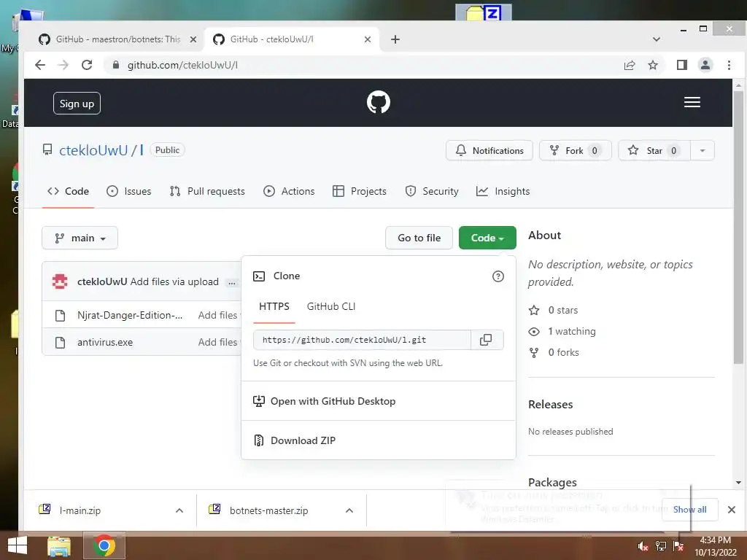Click the Clone help question-mark icon

pos(498,276)
